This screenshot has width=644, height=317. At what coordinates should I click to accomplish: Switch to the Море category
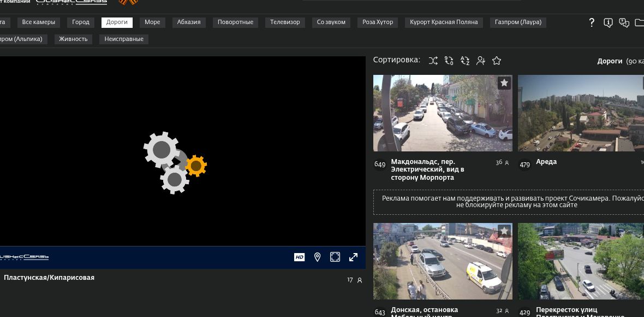click(152, 22)
